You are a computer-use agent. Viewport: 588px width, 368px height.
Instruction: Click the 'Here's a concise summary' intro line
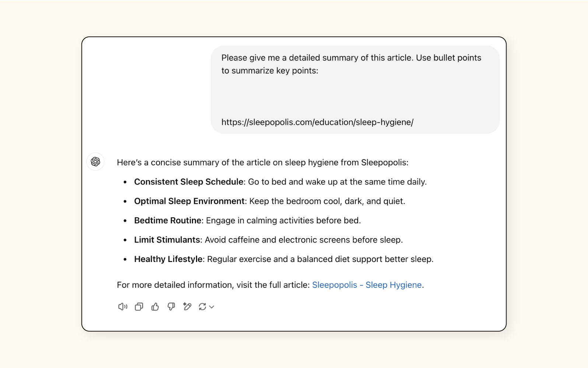point(263,163)
